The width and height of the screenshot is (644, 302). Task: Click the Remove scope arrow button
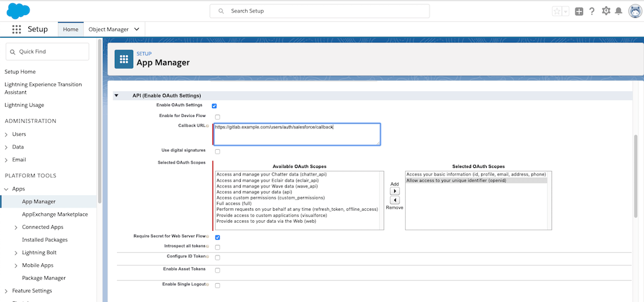395,200
